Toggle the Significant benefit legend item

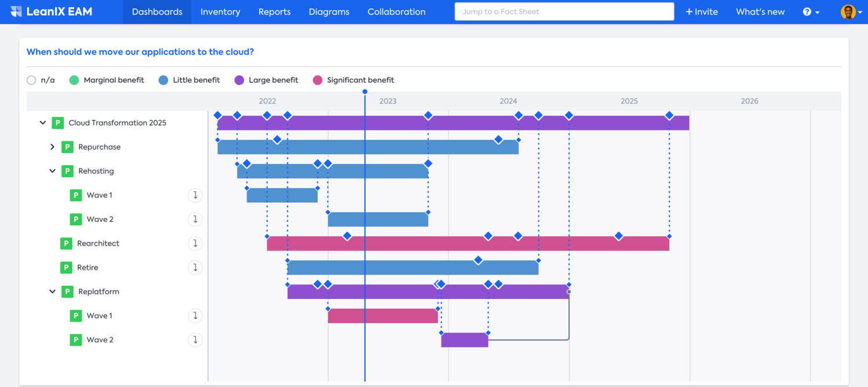317,80
